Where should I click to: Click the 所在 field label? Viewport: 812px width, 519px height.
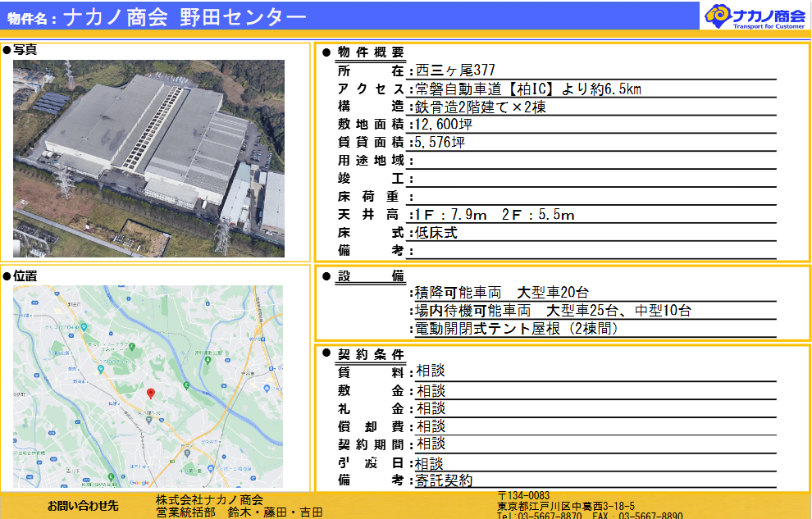371,71
